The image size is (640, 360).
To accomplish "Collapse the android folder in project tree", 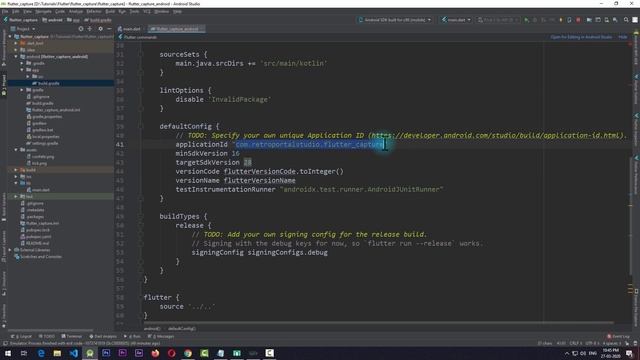I will tap(16, 57).
